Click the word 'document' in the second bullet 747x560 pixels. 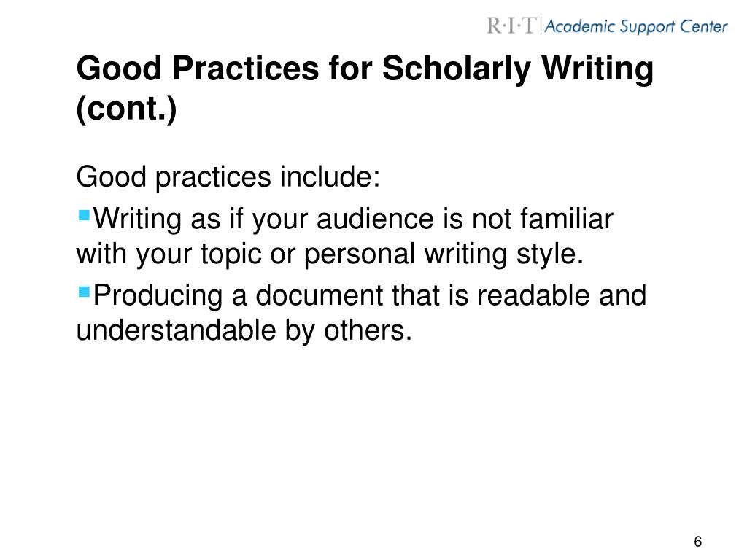pyautogui.click(x=320, y=296)
